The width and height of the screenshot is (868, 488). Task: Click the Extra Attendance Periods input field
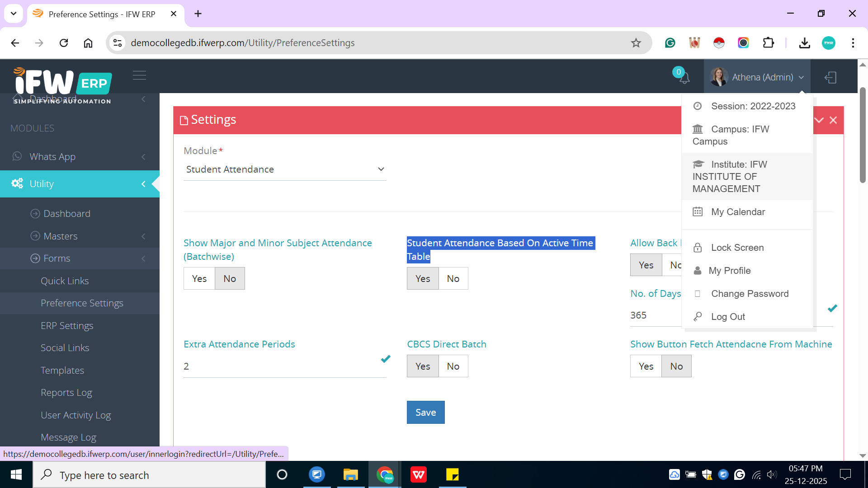click(x=280, y=366)
